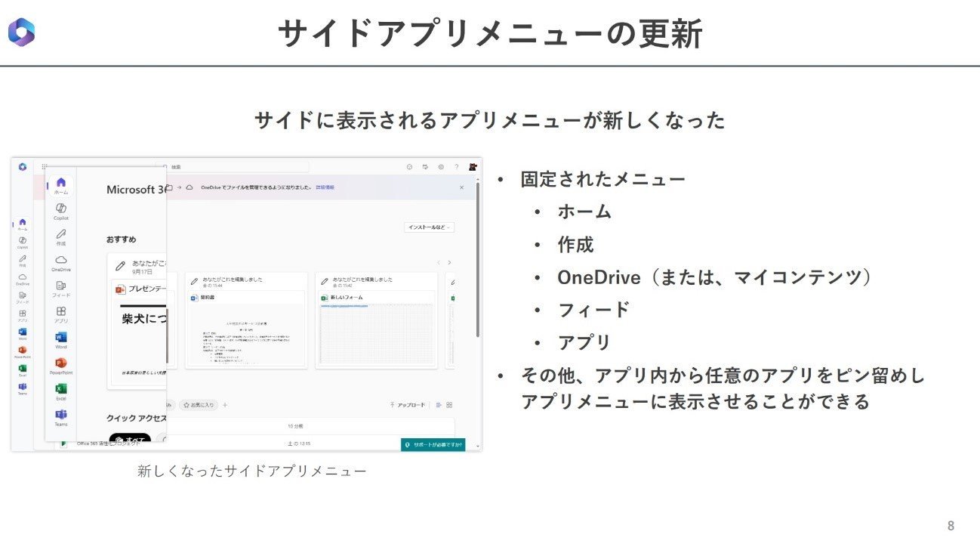Open the app launcher grid

point(45,166)
